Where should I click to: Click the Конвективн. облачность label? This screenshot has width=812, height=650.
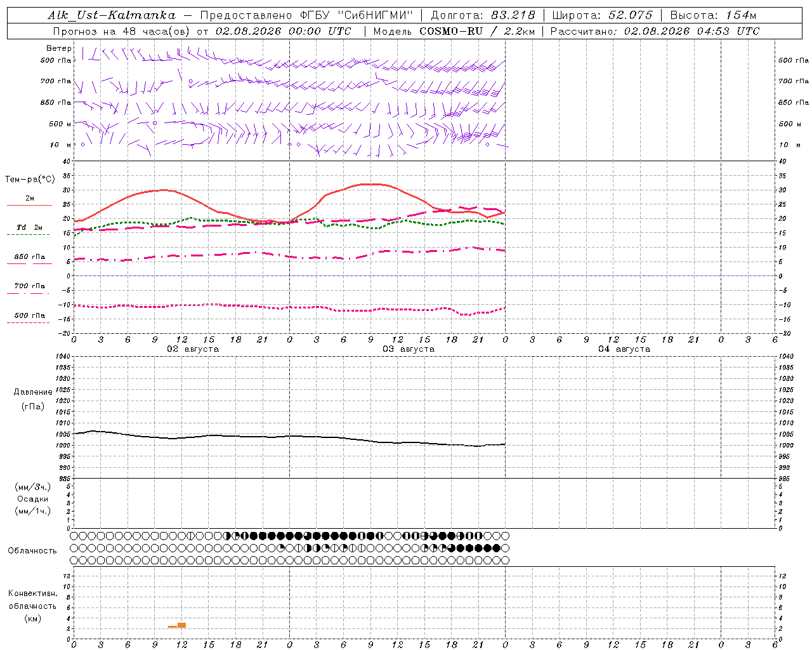[32, 599]
